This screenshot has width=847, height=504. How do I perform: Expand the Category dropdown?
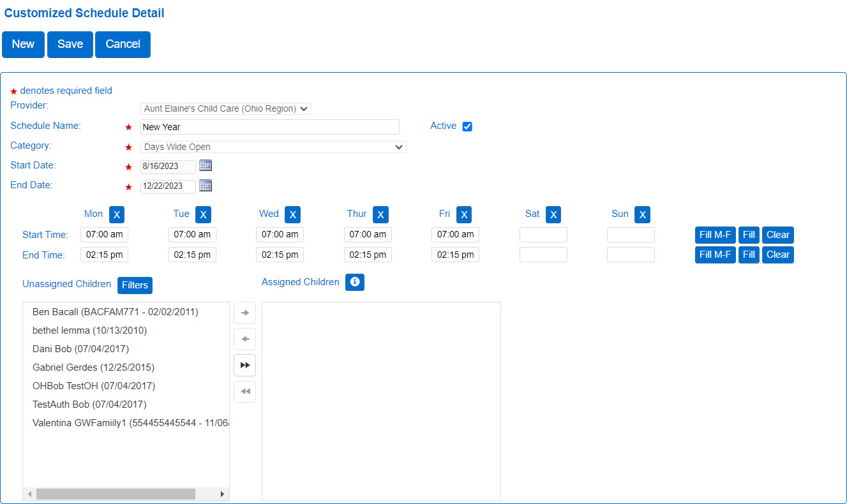pyautogui.click(x=273, y=147)
